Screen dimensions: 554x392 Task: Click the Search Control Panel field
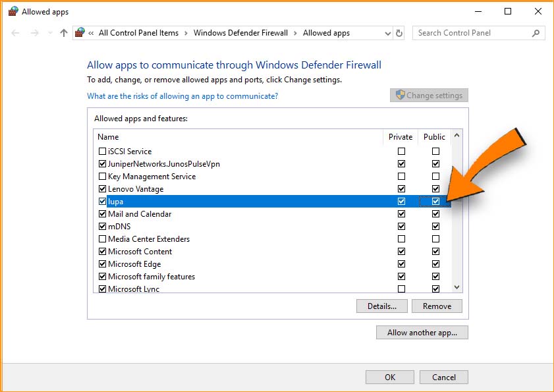tap(471, 33)
